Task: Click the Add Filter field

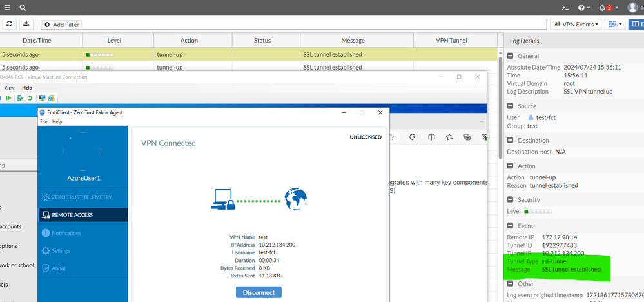Action: (294, 25)
